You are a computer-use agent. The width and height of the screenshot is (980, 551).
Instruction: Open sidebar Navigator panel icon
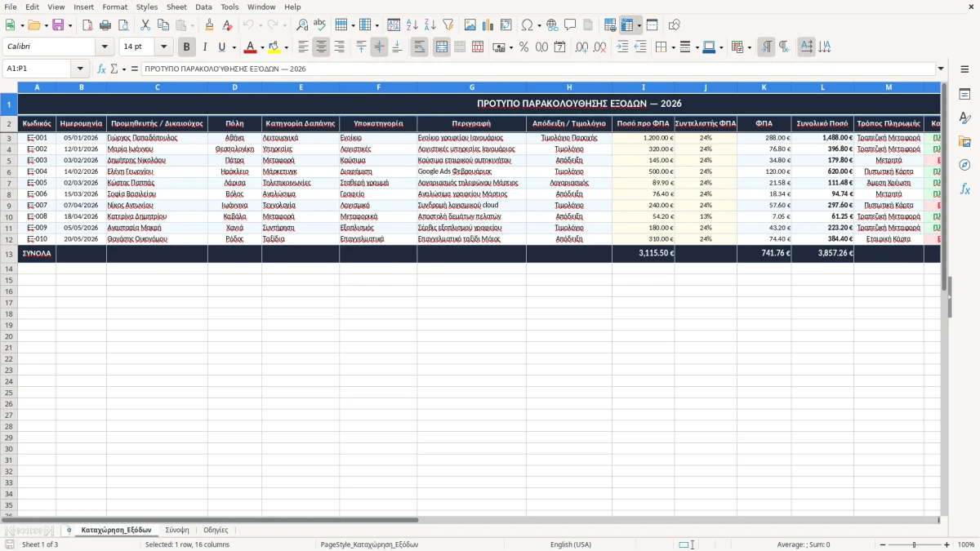pos(964,165)
